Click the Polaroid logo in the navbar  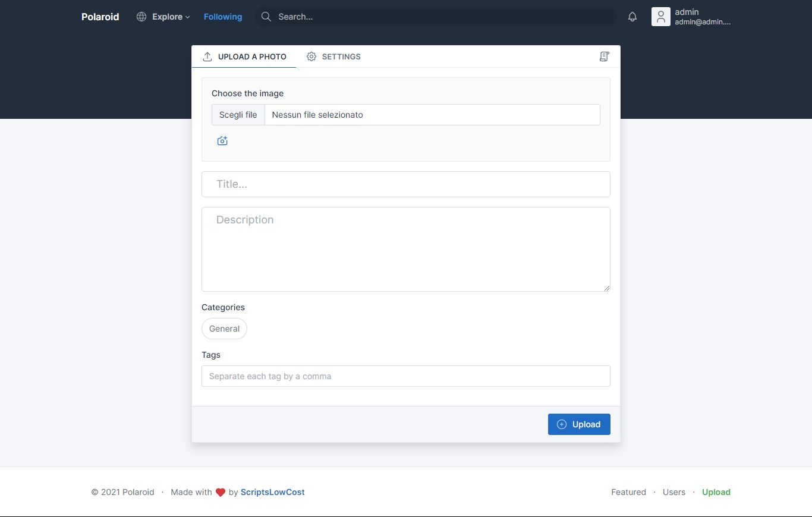(100, 17)
